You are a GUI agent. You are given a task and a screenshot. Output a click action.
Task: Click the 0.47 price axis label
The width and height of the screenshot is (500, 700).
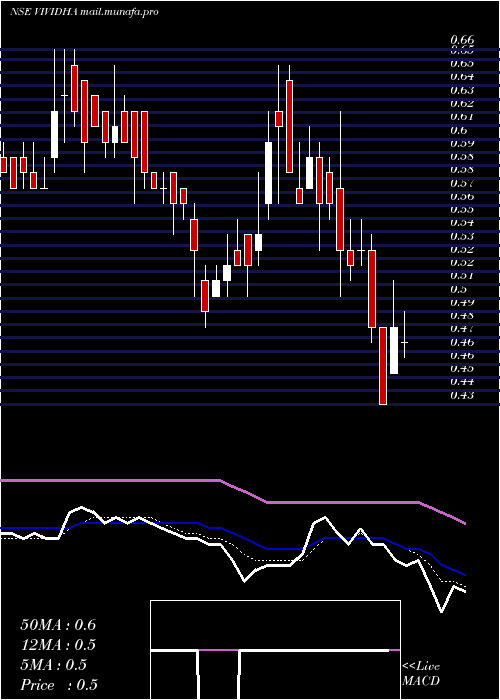click(x=462, y=329)
